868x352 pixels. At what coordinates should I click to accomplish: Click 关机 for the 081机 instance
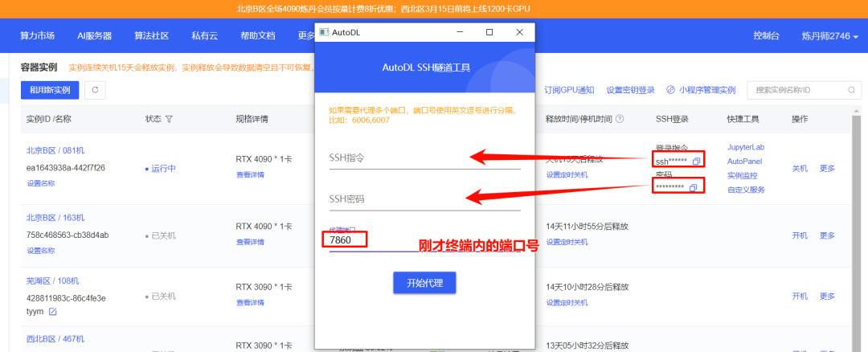(x=800, y=169)
